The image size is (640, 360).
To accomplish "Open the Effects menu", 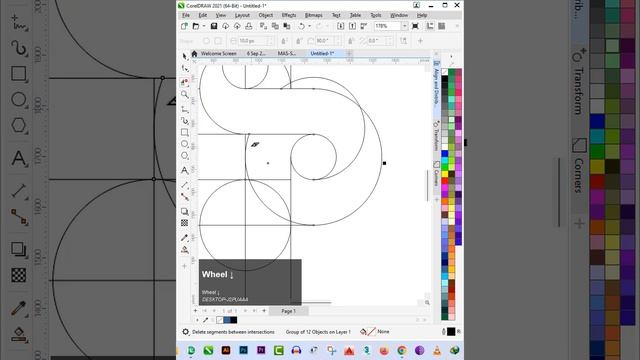I will point(289,15).
